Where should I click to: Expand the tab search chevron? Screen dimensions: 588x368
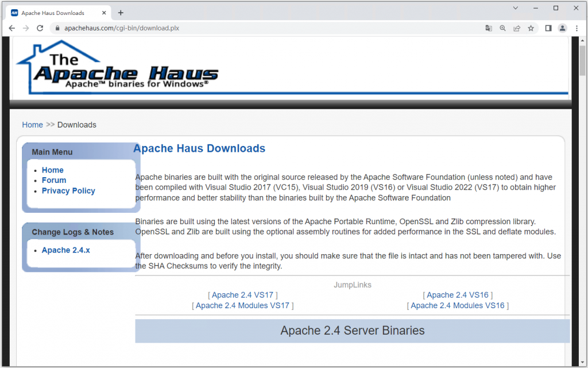coord(516,8)
